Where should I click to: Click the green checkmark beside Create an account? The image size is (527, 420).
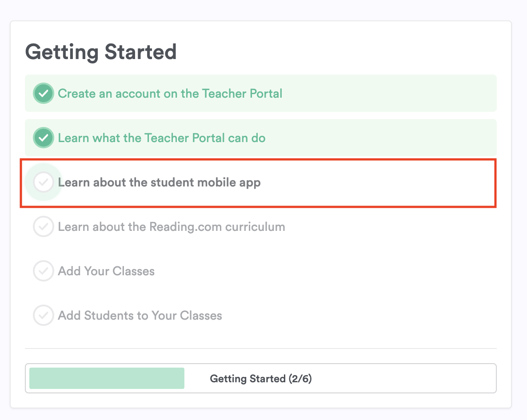point(43,94)
